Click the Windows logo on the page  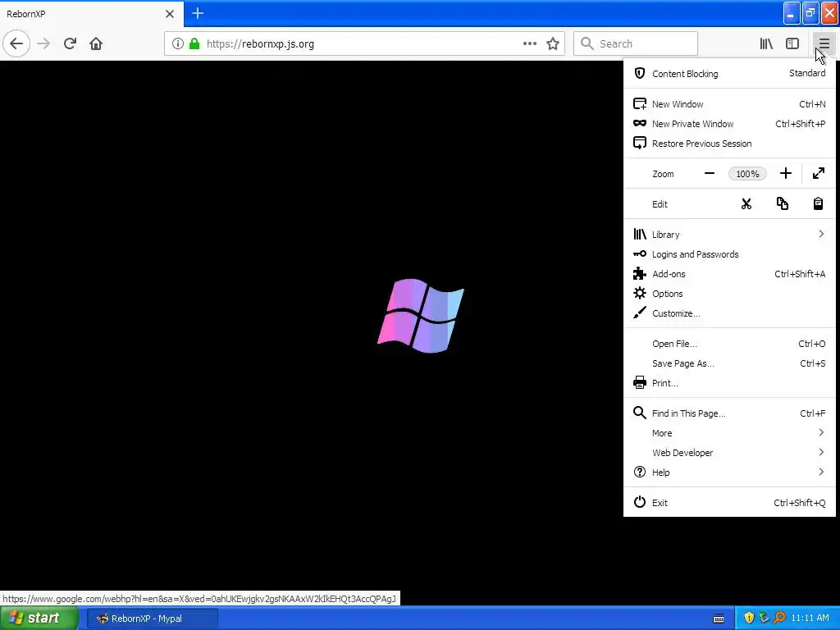click(x=421, y=316)
